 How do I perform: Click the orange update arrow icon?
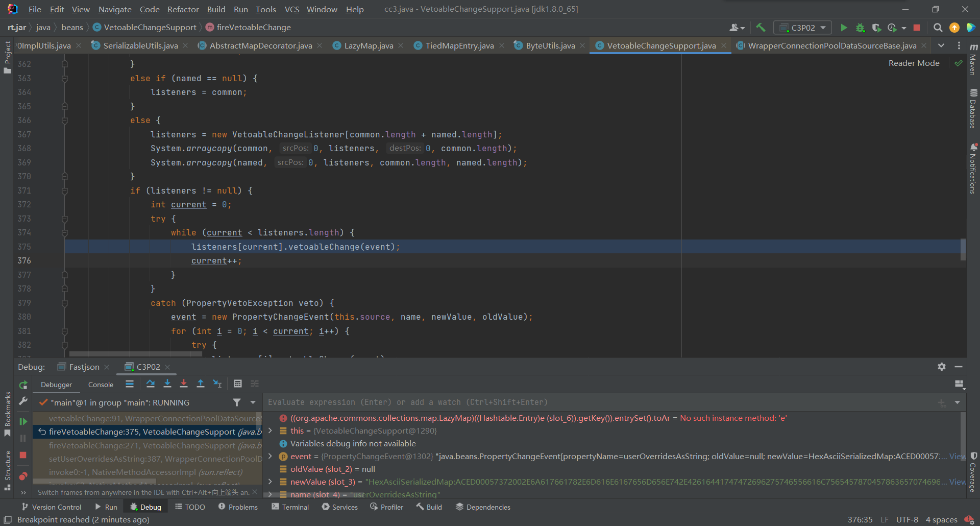(954, 28)
